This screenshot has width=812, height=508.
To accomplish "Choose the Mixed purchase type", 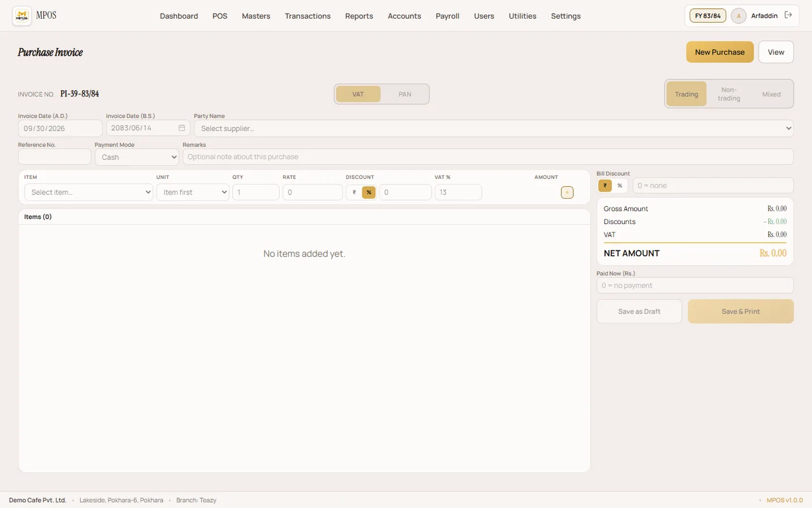I will coord(771,94).
